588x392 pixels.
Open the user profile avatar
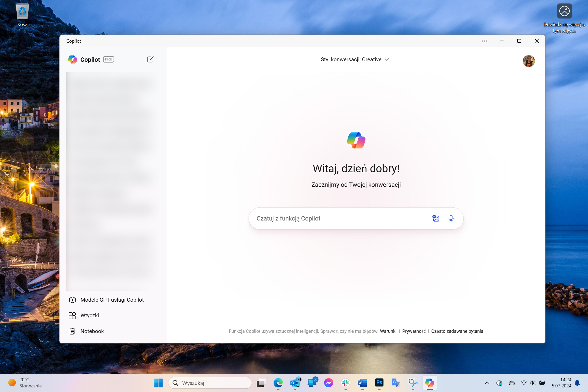click(x=529, y=61)
